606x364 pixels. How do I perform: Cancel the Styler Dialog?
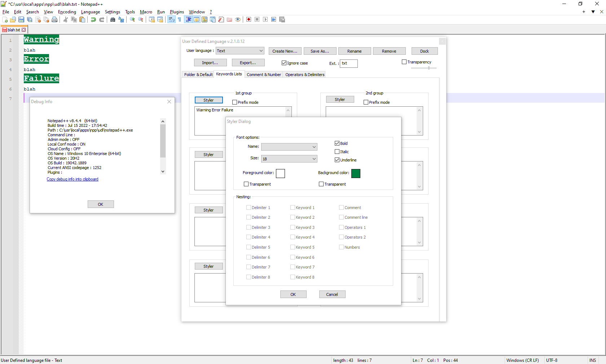point(332,294)
